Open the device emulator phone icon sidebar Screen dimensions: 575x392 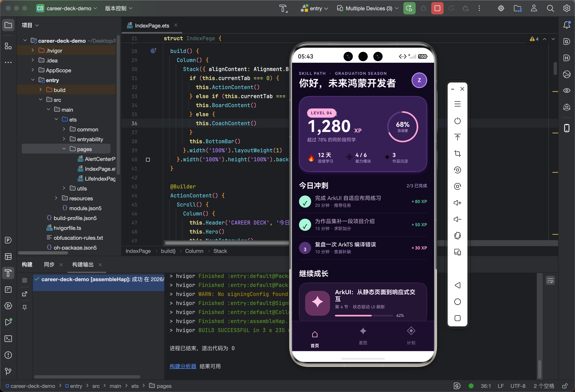(x=567, y=128)
